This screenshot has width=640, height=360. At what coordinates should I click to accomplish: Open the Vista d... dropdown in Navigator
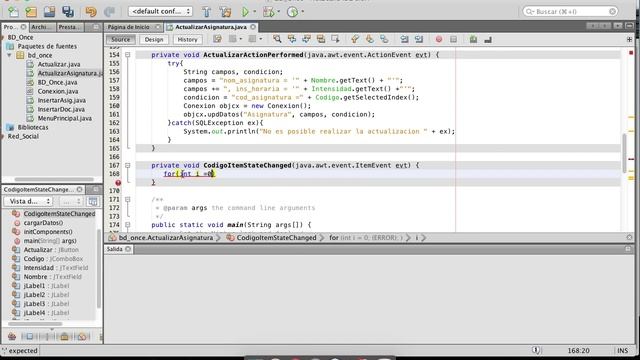tap(28, 201)
